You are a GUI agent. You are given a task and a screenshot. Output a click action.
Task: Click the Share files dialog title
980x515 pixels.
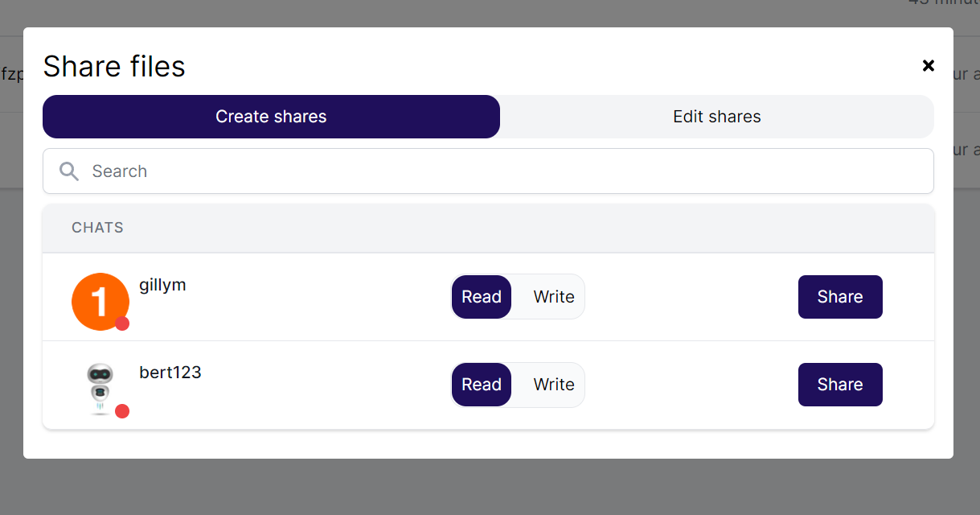coord(114,66)
